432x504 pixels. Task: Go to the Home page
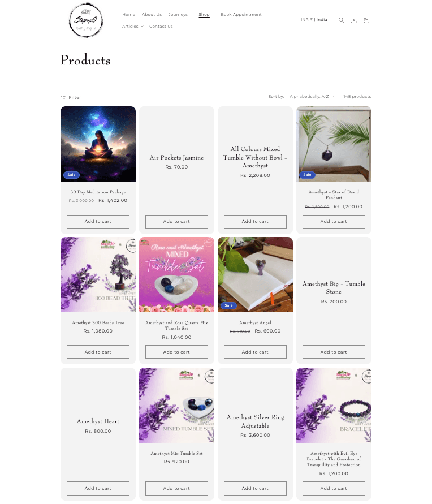click(128, 15)
